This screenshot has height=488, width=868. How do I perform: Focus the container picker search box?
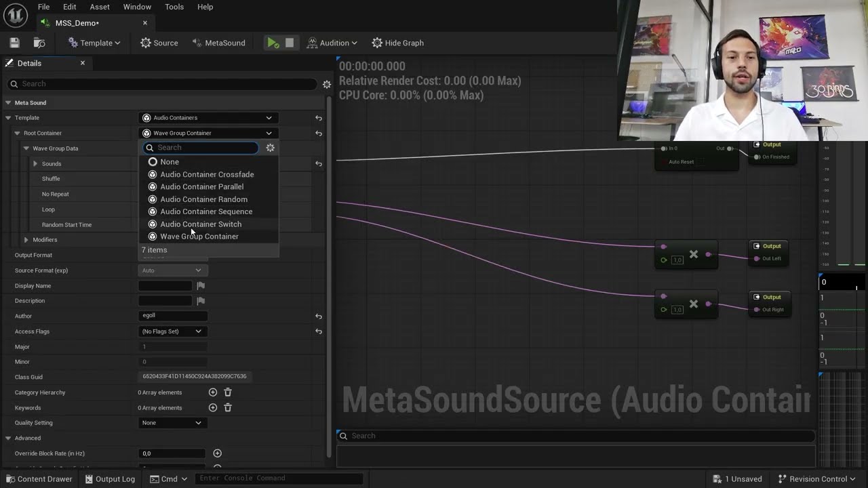(201, 148)
